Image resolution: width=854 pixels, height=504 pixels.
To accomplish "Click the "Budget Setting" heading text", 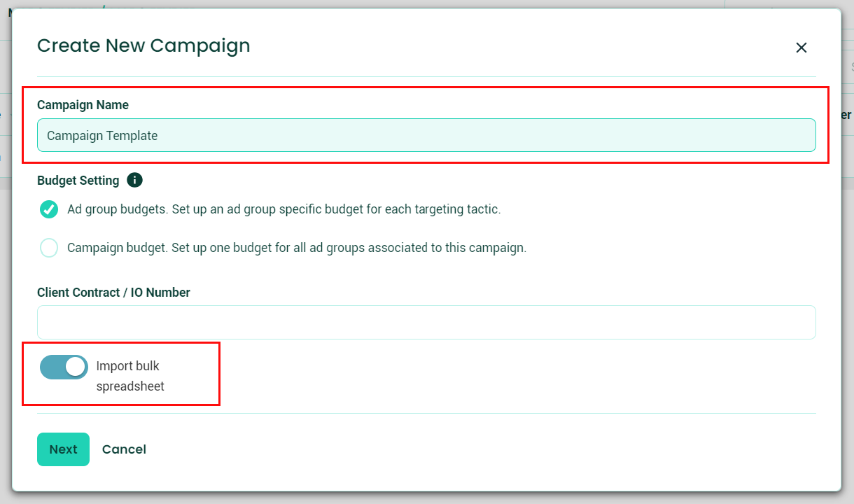I will (78, 180).
